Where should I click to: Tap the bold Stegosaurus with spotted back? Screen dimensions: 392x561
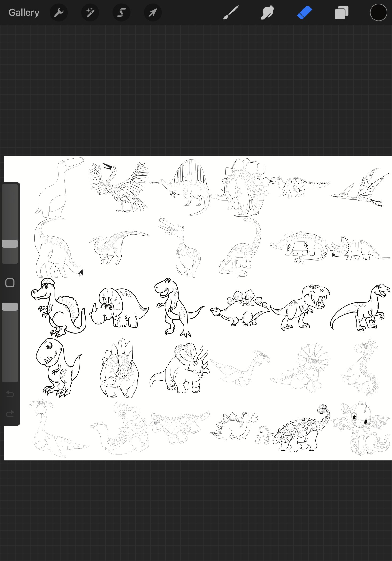[240, 308]
